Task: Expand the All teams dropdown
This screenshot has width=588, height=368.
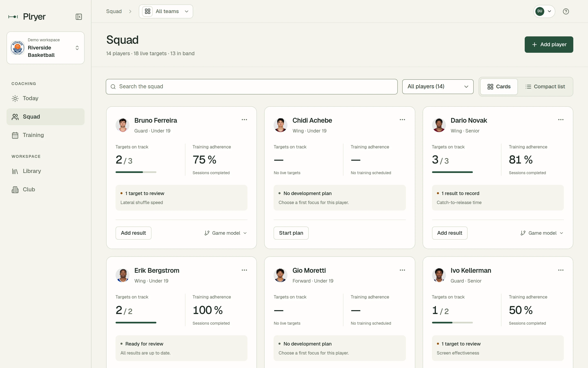Action: coord(166,11)
